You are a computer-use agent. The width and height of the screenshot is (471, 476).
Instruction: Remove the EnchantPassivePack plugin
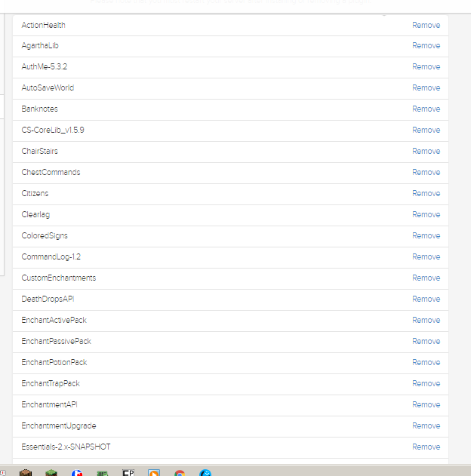click(x=426, y=341)
